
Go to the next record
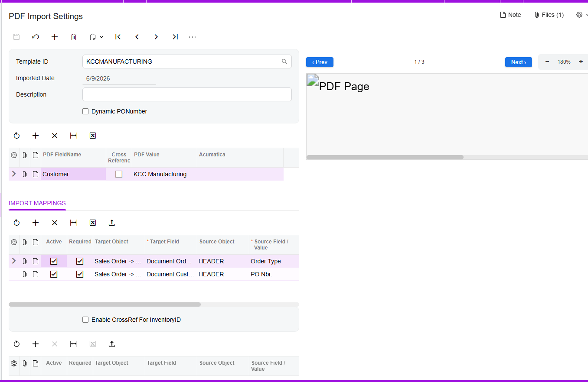point(156,37)
